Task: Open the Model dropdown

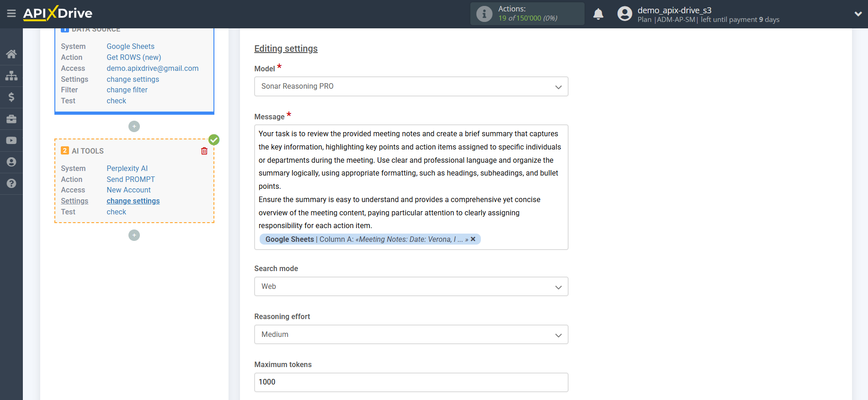Action: (411, 86)
